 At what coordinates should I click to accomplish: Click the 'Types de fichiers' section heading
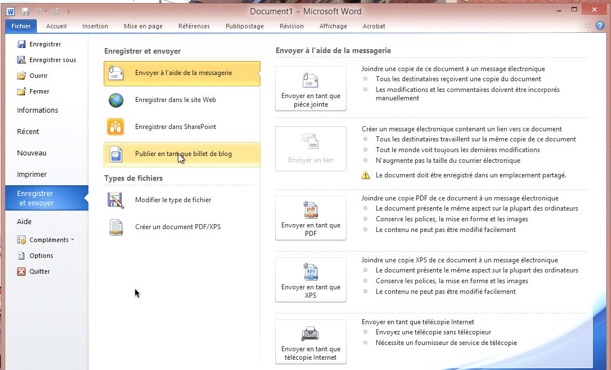133,178
